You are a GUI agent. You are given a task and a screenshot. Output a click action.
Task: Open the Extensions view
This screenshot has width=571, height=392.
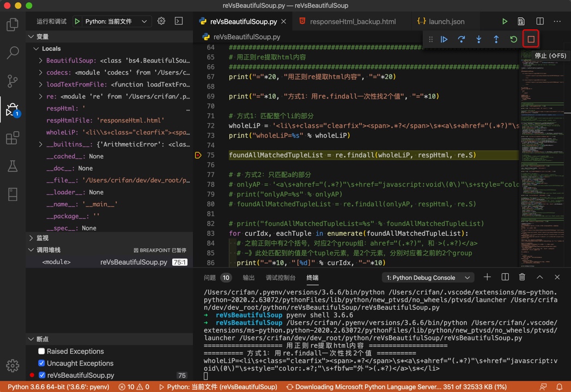13,138
